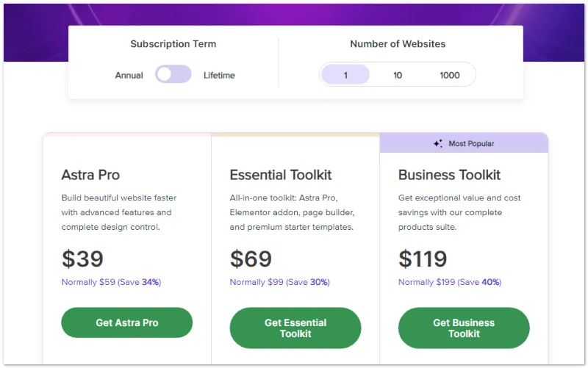Viewport: 588px width, 368px height.
Task: Click the $69 Essential Toolkit price
Action: click(251, 259)
